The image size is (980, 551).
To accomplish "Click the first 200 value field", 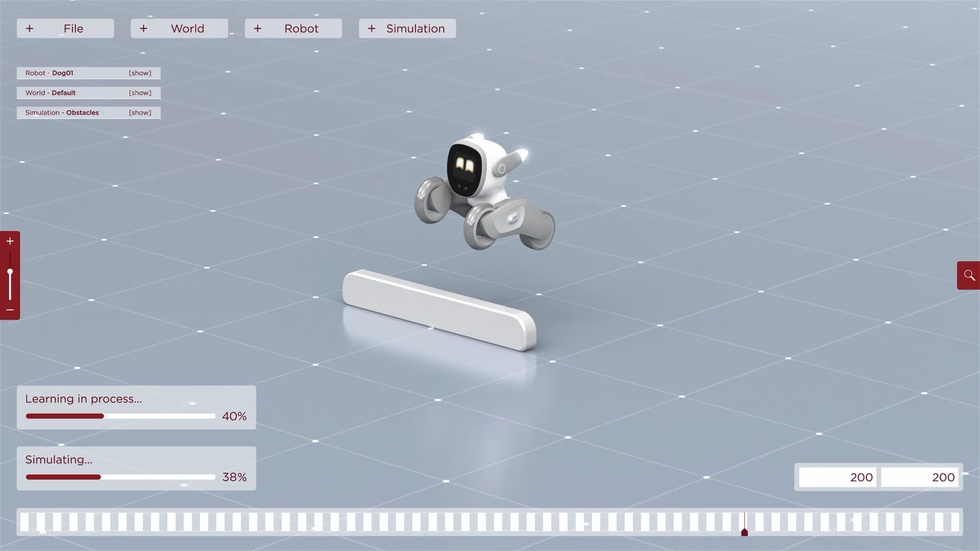I will coord(838,478).
